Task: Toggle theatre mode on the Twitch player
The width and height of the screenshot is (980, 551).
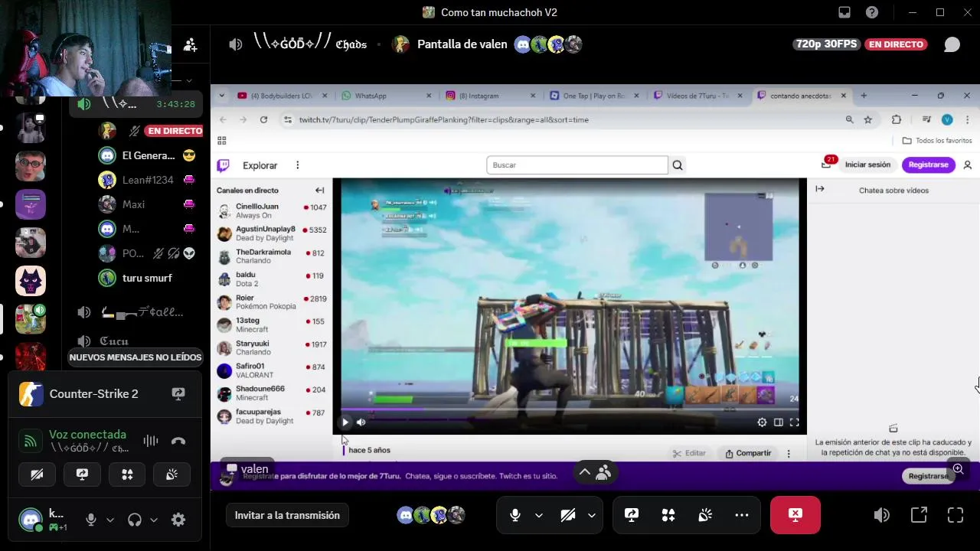Action: click(778, 422)
